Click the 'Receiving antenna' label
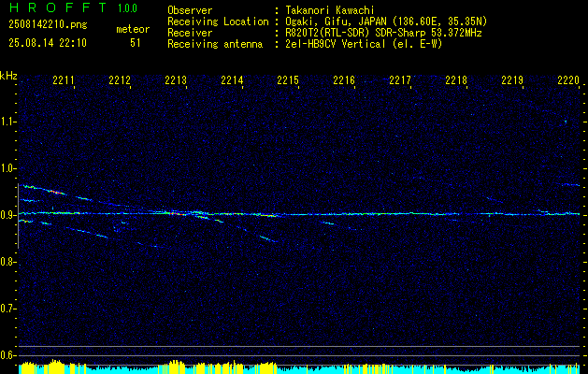This screenshot has height=374, width=588. (215, 44)
